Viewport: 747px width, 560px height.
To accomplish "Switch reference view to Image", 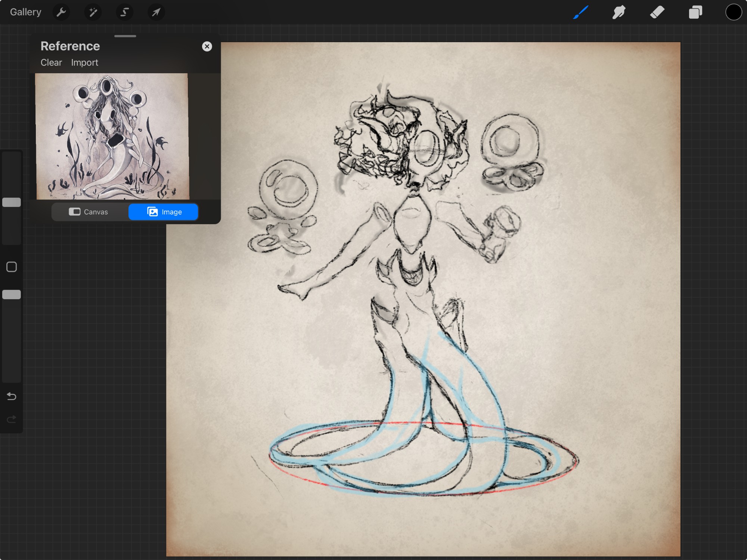I will point(164,212).
